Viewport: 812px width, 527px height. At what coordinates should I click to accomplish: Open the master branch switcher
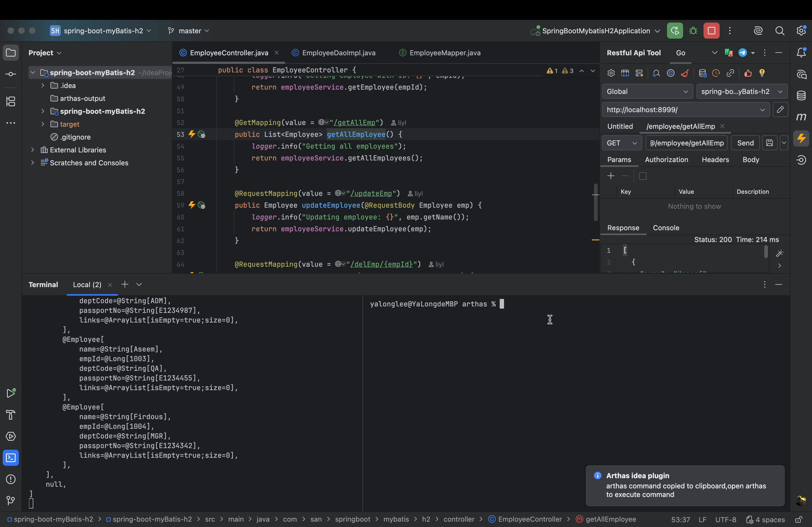click(x=188, y=31)
